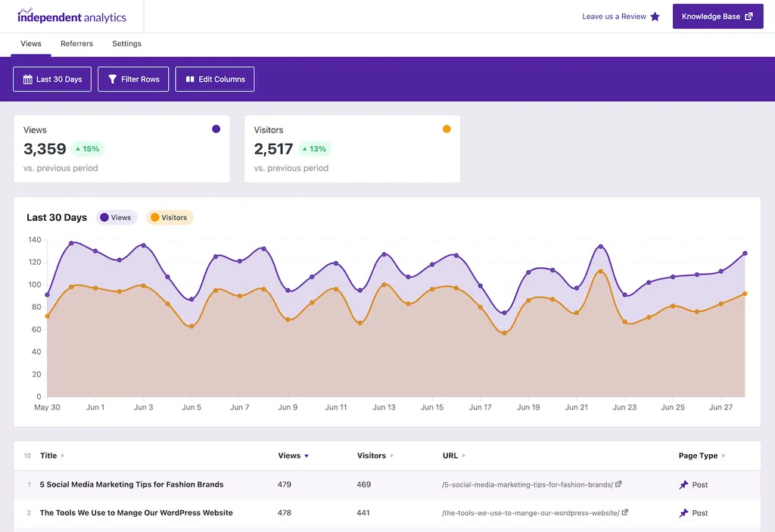The image size is (775, 532).
Task: Click the Visitors summary card showing 2,517
Action: point(353,149)
